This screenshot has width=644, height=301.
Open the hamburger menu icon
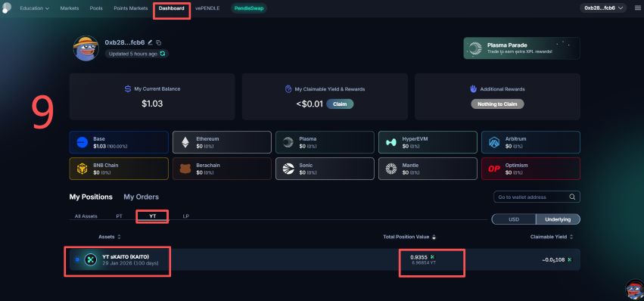[637, 8]
